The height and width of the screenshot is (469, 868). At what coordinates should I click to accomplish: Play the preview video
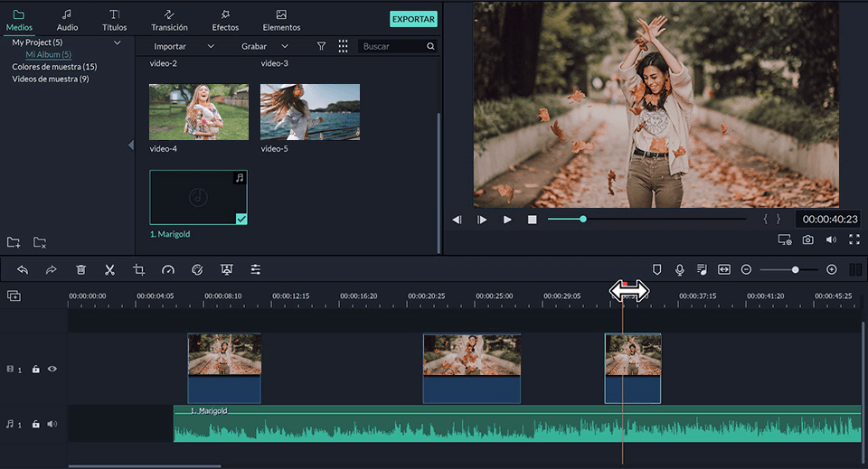coord(507,220)
